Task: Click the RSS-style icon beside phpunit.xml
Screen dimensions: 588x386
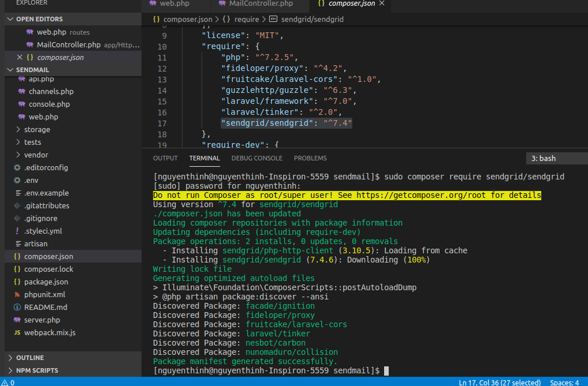Action: point(17,295)
